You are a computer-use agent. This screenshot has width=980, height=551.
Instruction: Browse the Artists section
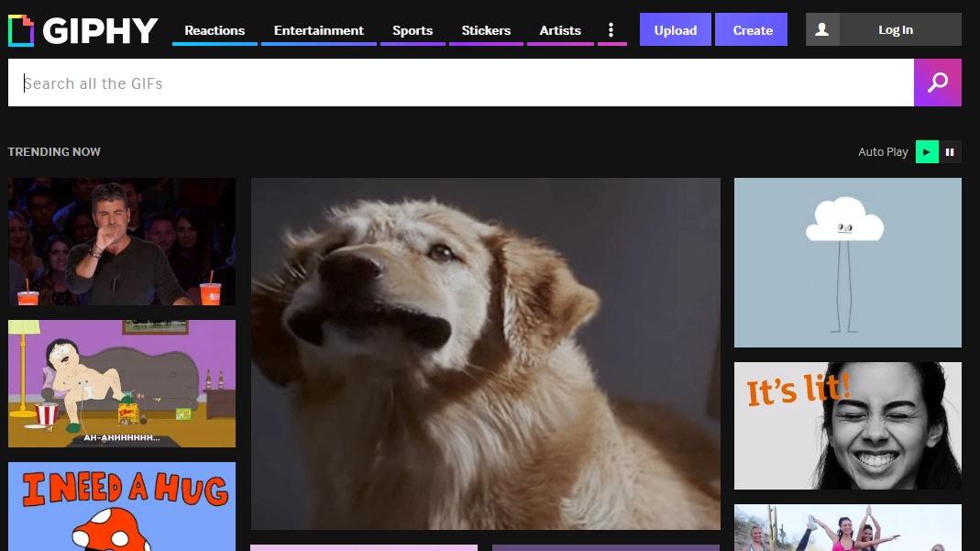click(x=560, y=30)
